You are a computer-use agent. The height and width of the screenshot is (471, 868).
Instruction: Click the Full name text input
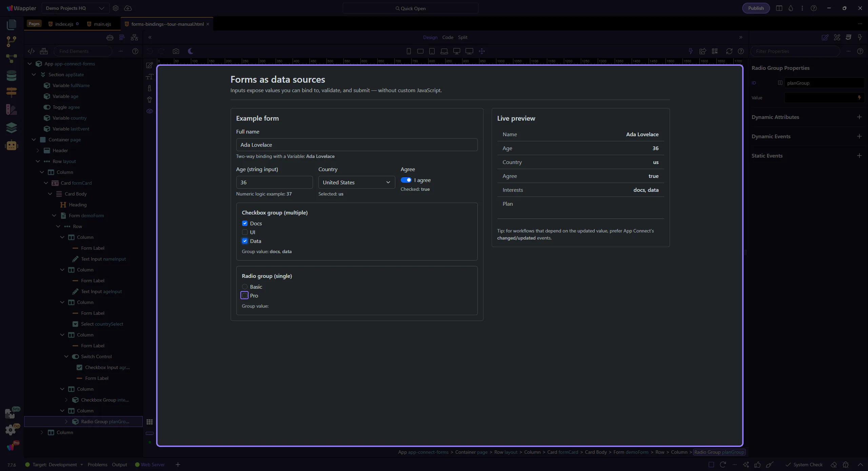356,145
